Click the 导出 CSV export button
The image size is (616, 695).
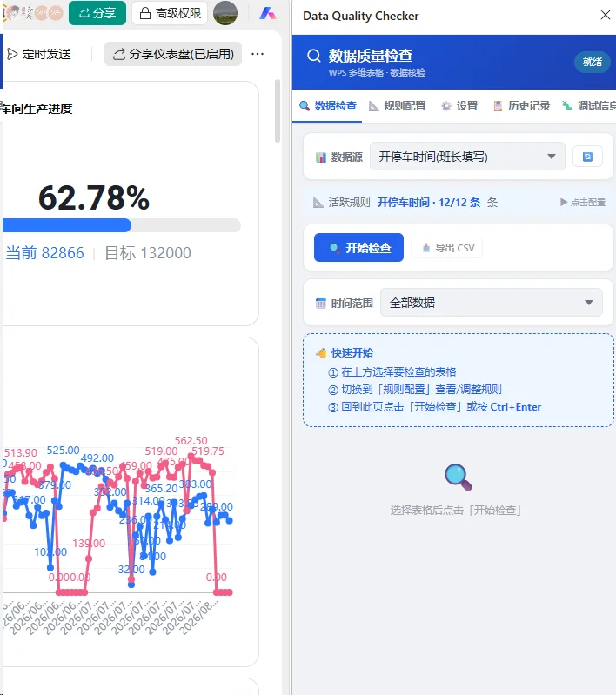click(446, 247)
